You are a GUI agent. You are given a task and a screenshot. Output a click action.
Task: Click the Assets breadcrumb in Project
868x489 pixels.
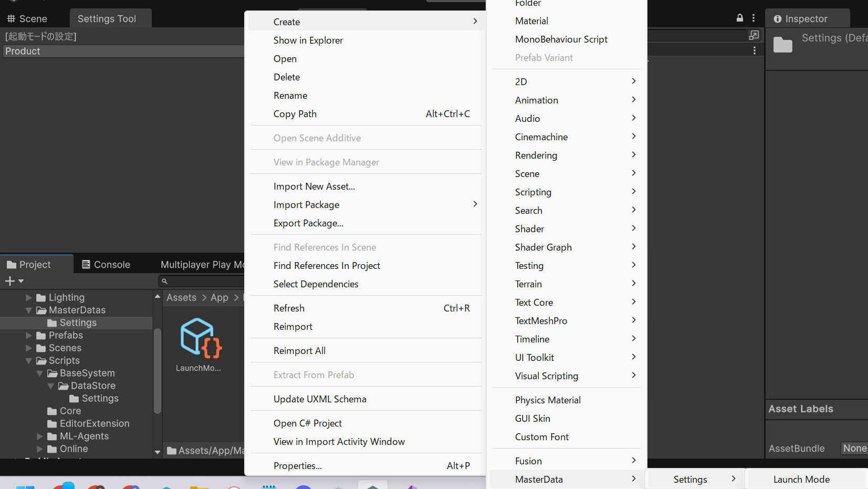point(182,298)
